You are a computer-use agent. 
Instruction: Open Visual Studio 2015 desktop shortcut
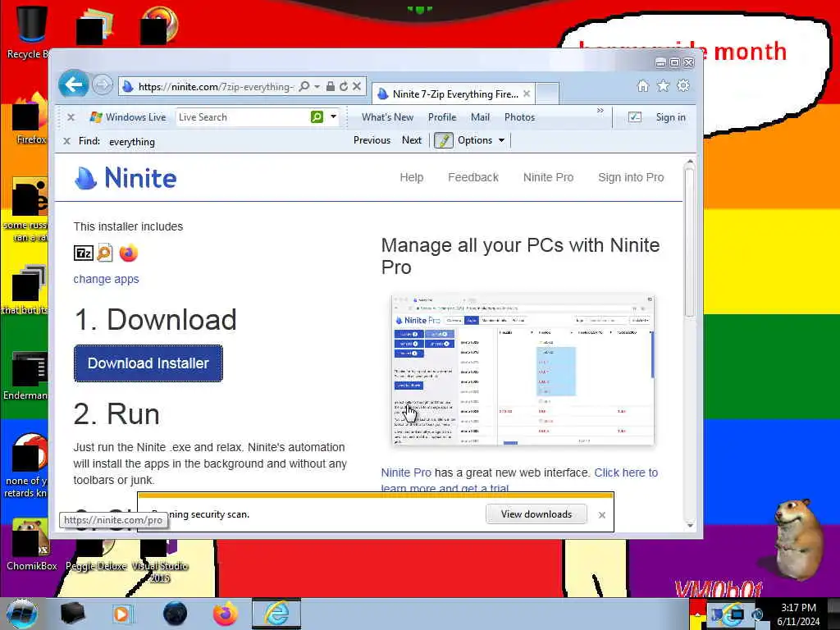[159, 559]
